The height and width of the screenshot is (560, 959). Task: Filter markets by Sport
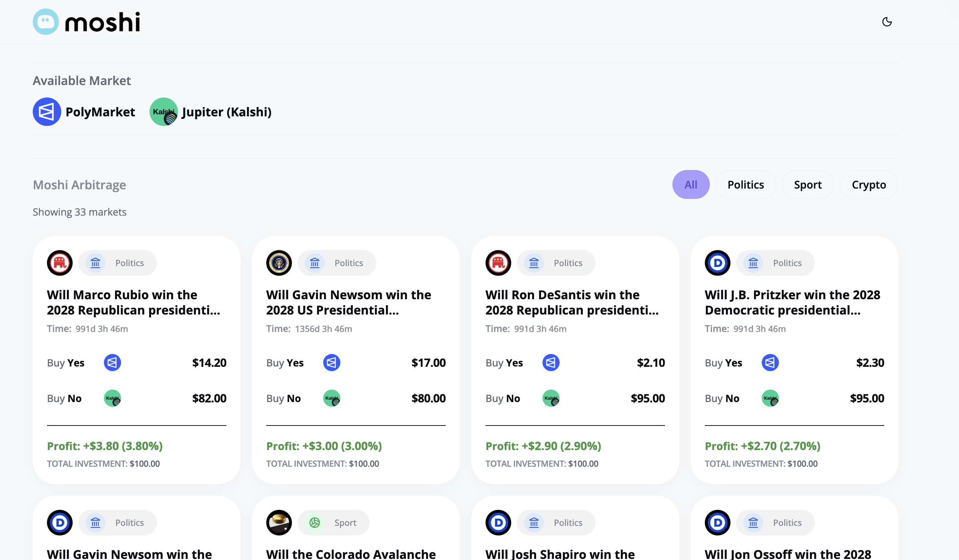(x=808, y=185)
